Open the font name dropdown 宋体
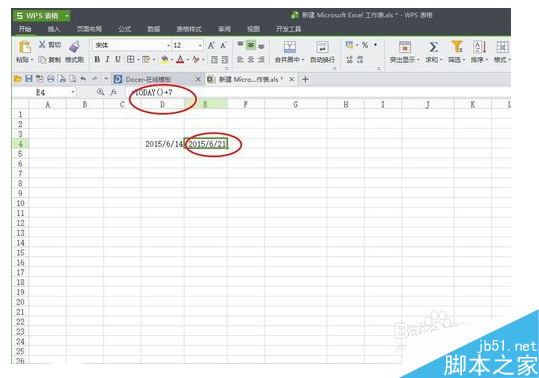The image size is (539, 378). click(168, 45)
